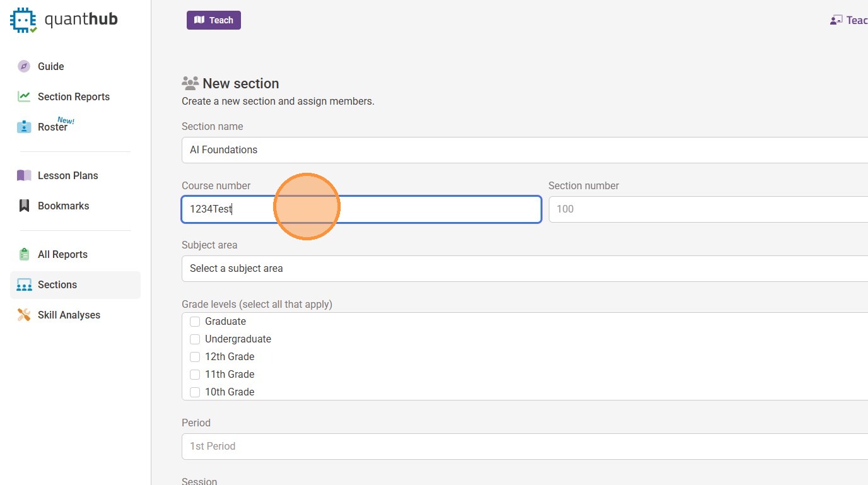Open the Lesson Plans book icon
The image size is (868, 485).
tap(24, 175)
